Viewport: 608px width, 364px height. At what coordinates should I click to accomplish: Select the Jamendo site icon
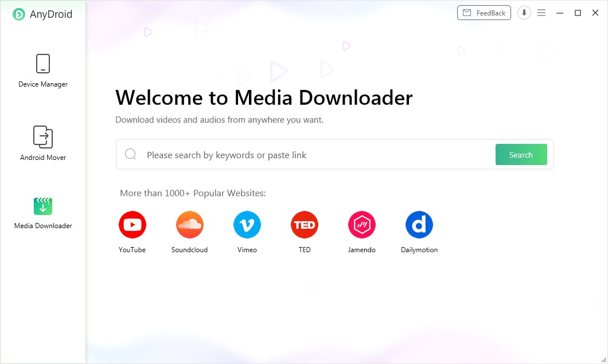coord(361,225)
